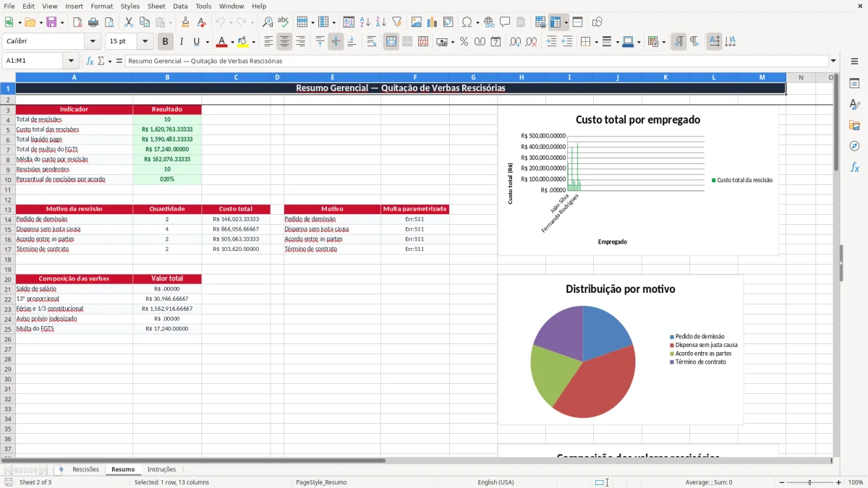Open the Format menu

coord(102,6)
